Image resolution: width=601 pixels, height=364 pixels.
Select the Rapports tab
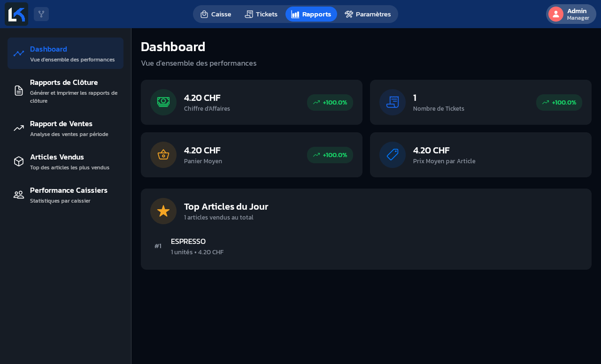(311, 14)
